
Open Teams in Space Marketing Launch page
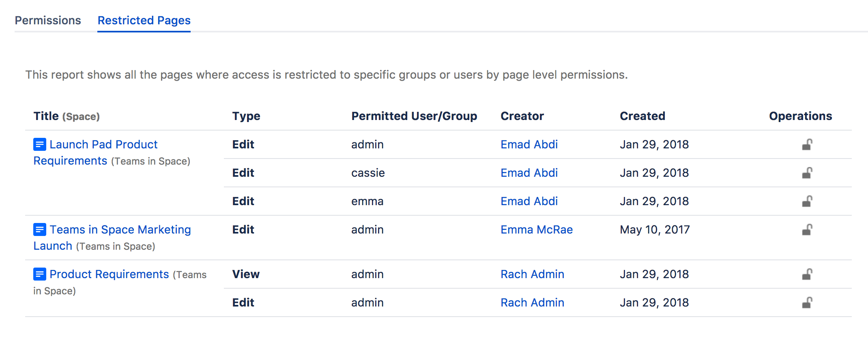pyautogui.click(x=120, y=229)
